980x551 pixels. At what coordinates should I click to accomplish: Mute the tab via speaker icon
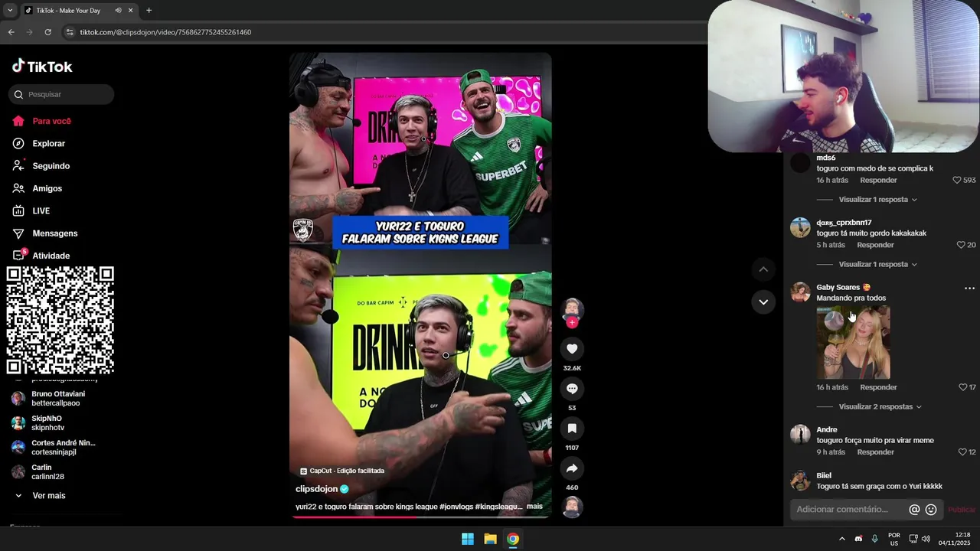pyautogui.click(x=118, y=11)
